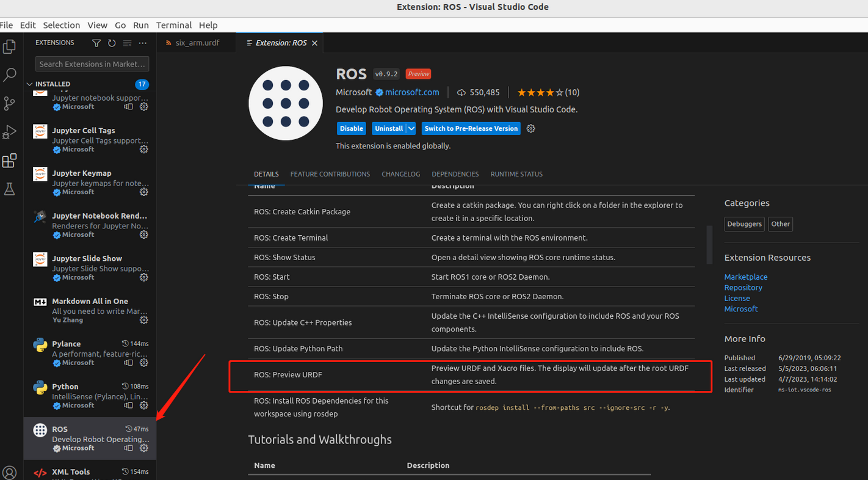Open the Terminal menu
This screenshot has width=868, height=480.
point(174,25)
